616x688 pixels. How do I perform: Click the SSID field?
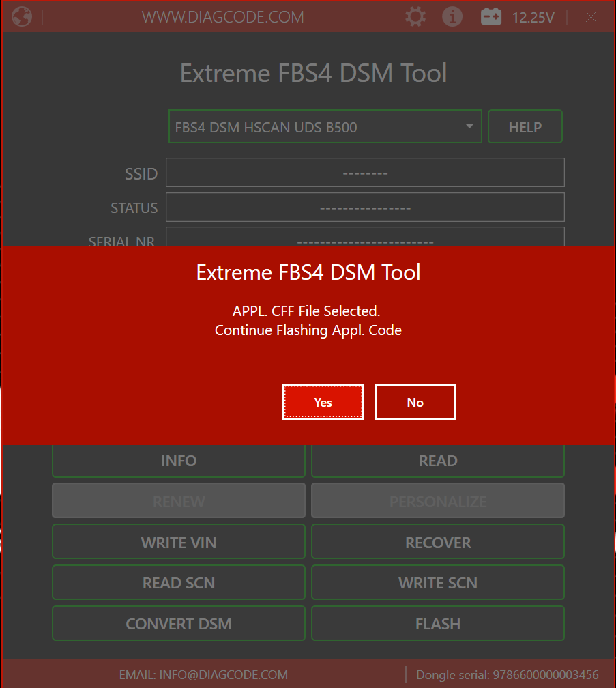coord(365,173)
